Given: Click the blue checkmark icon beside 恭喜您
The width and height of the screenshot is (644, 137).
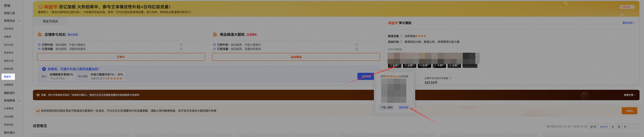Looking at the screenshot, I should (x=44, y=69).
